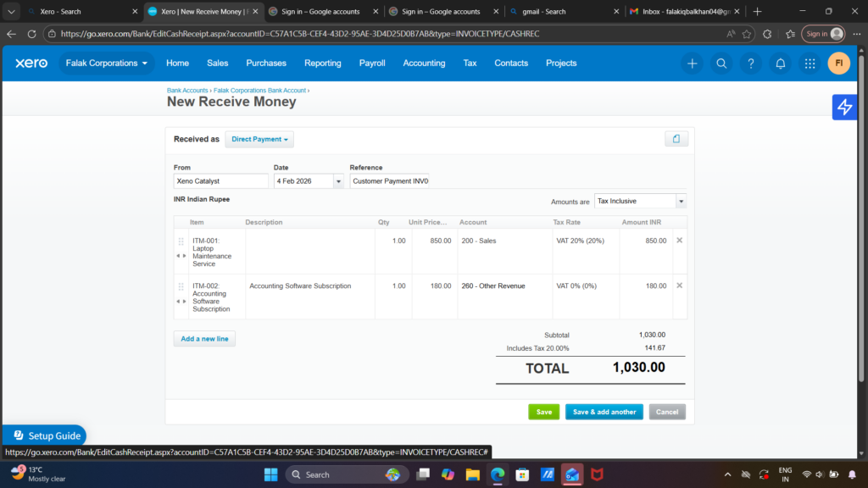
Task: Click the blue lightning bolt side button
Action: 844,107
